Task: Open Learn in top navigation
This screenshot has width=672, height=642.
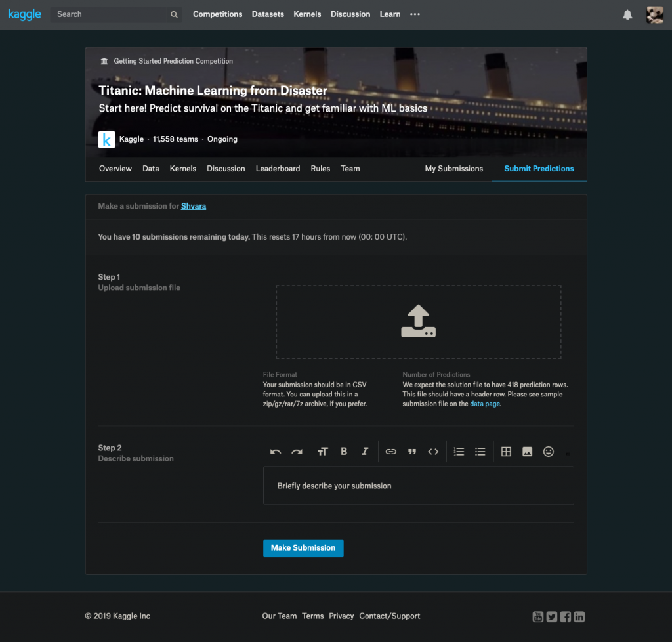Action: click(x=390, y=14)
